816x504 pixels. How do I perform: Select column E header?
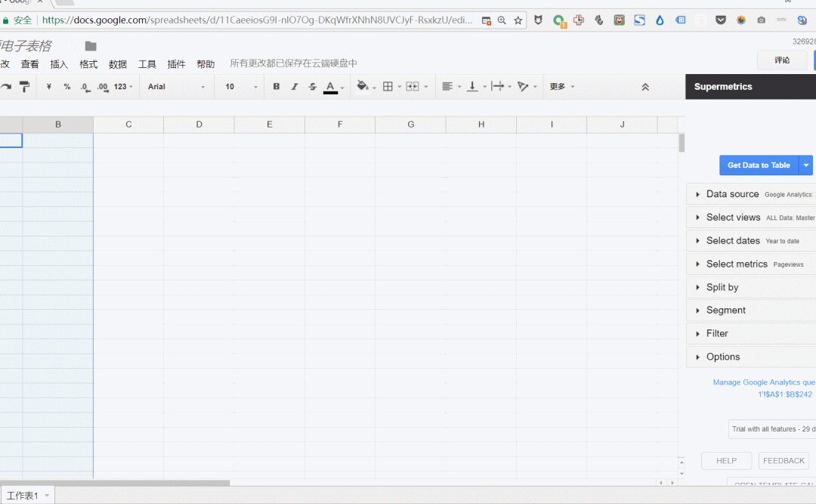point(270,125)
